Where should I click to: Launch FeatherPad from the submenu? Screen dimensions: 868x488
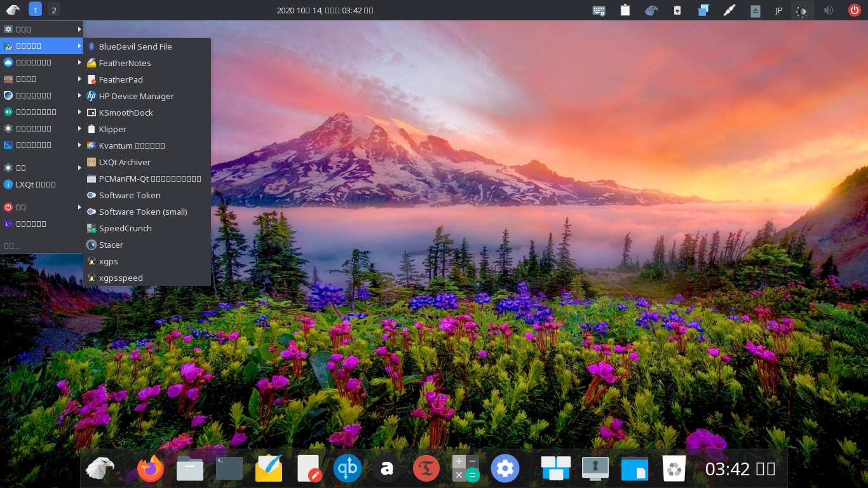pos(121,79)
